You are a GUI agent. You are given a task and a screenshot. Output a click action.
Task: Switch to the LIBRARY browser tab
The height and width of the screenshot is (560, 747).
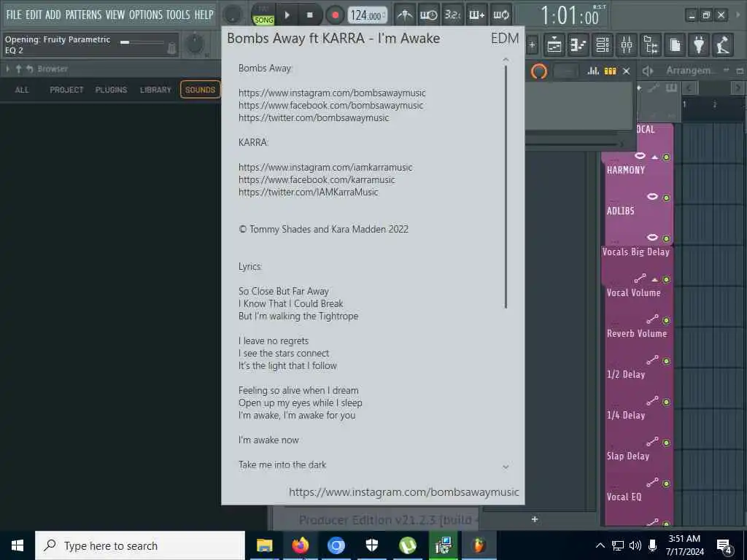click(155, 90)
